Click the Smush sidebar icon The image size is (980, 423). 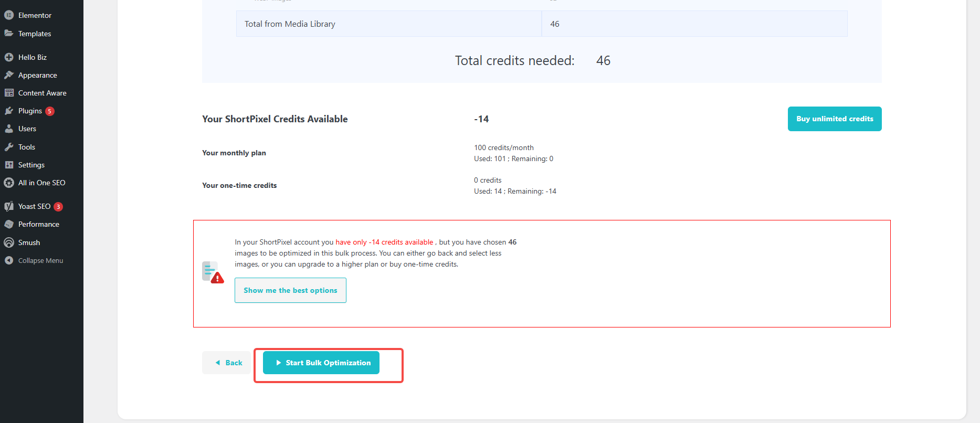point(9,242)
